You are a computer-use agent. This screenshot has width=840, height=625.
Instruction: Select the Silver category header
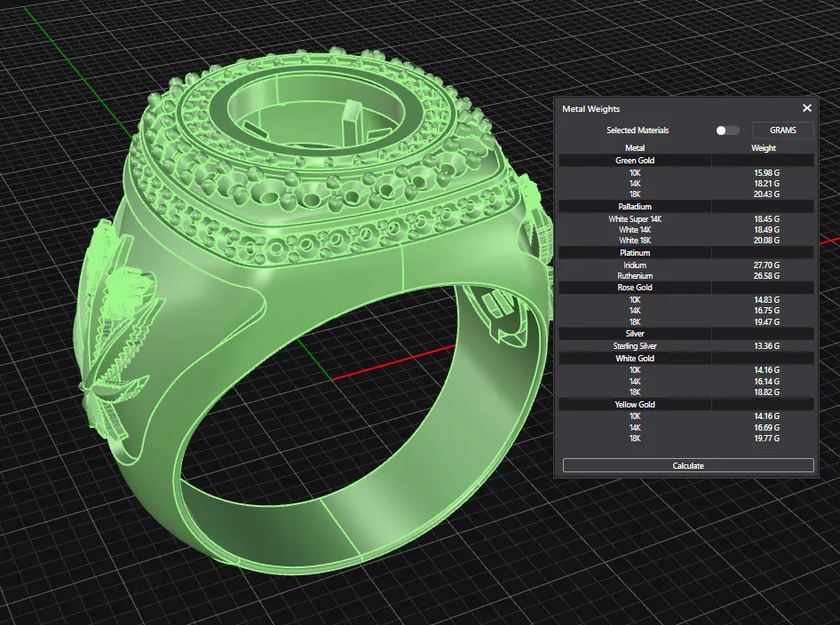coord(635,334)
